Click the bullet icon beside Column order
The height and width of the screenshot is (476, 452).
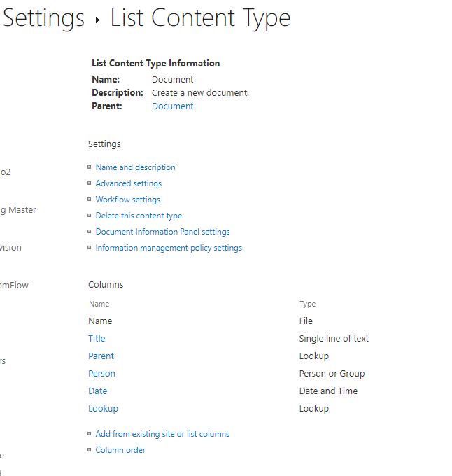pyautogui.click(x=90, y=450)
